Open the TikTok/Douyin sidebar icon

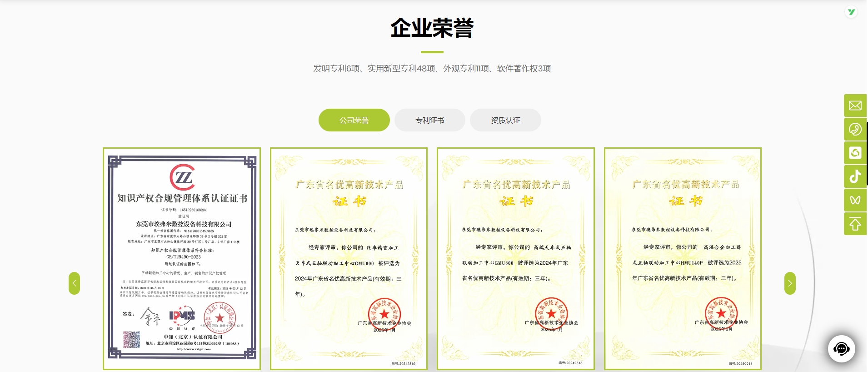pos(855,176)
